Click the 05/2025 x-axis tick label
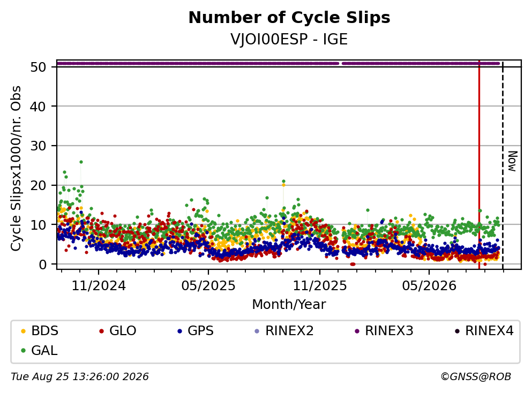 208,286
